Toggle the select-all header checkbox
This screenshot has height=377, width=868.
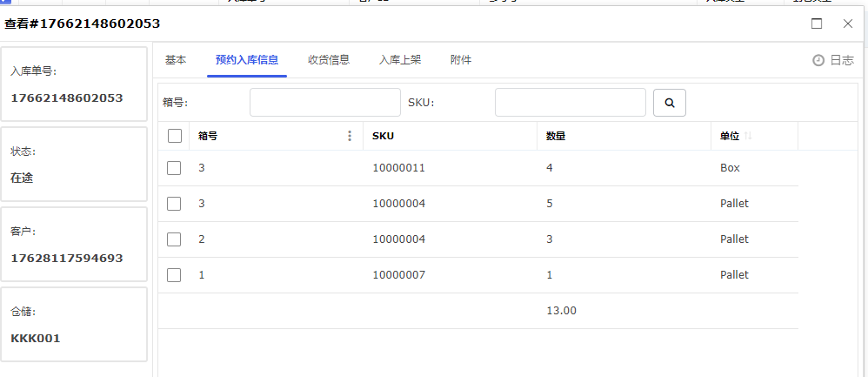(x=174, y=136)
